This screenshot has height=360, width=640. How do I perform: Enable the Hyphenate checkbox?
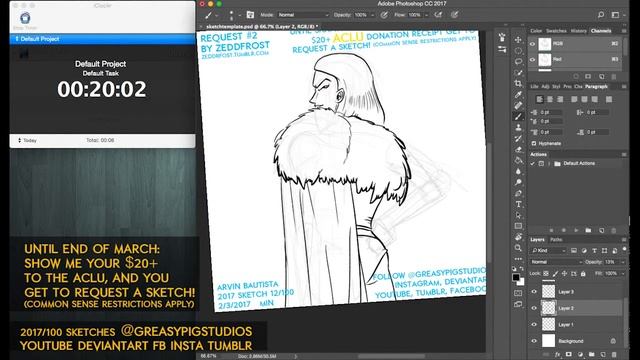(534, 144)
